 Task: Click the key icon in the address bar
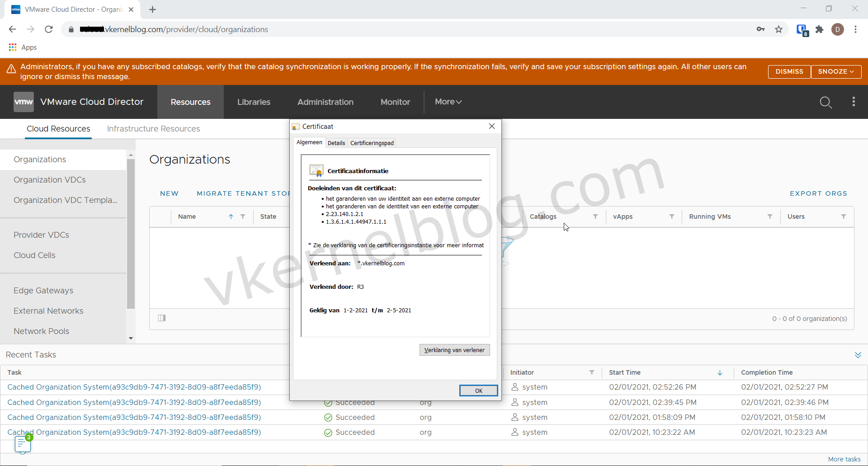click(761, 29)
